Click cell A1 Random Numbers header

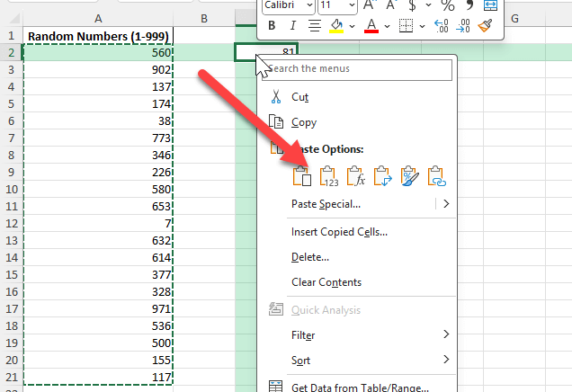[x=98, y=36]
